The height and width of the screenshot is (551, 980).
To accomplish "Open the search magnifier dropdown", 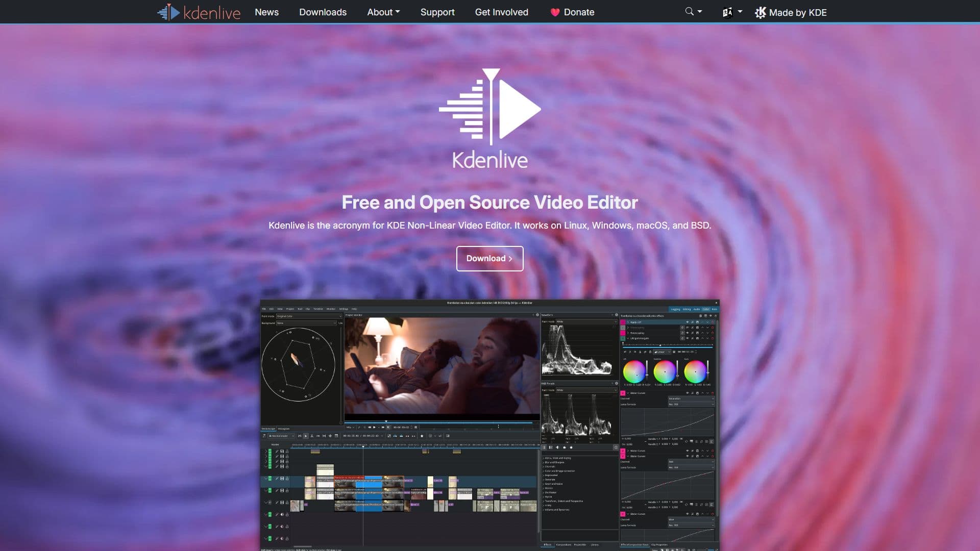I will (694, 12).
